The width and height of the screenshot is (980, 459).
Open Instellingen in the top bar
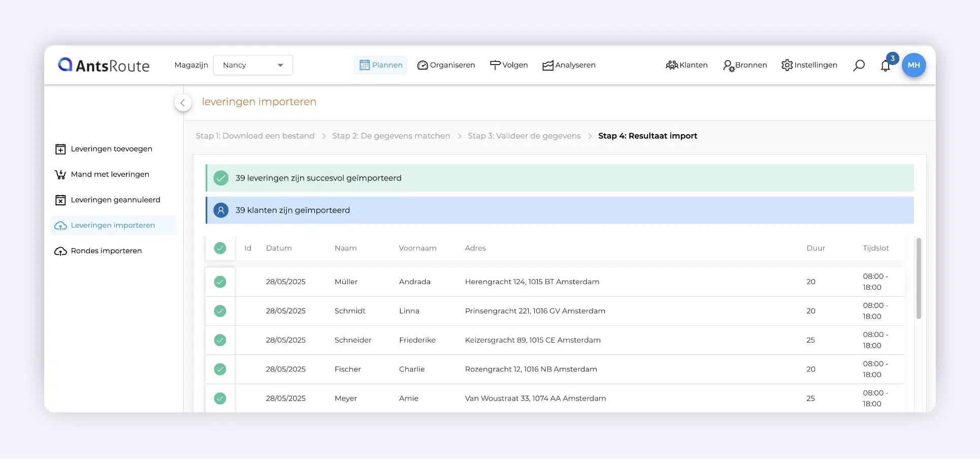[809, 65]
